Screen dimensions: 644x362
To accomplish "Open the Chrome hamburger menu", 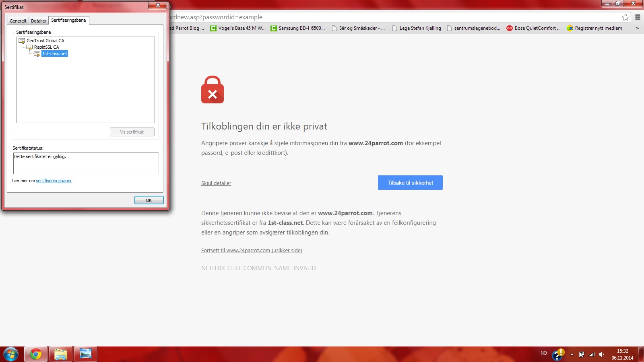I will point(638,17).
